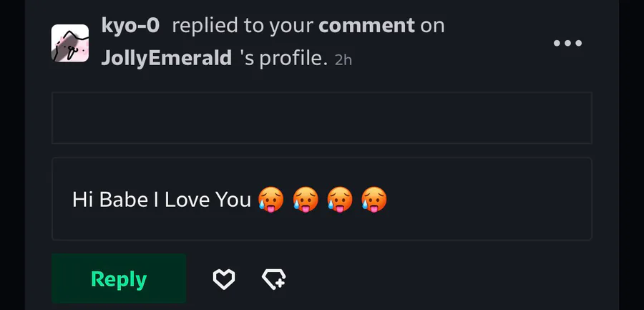Click the third hot face emoji
644x310 pixels.
(x=340, y=199)
